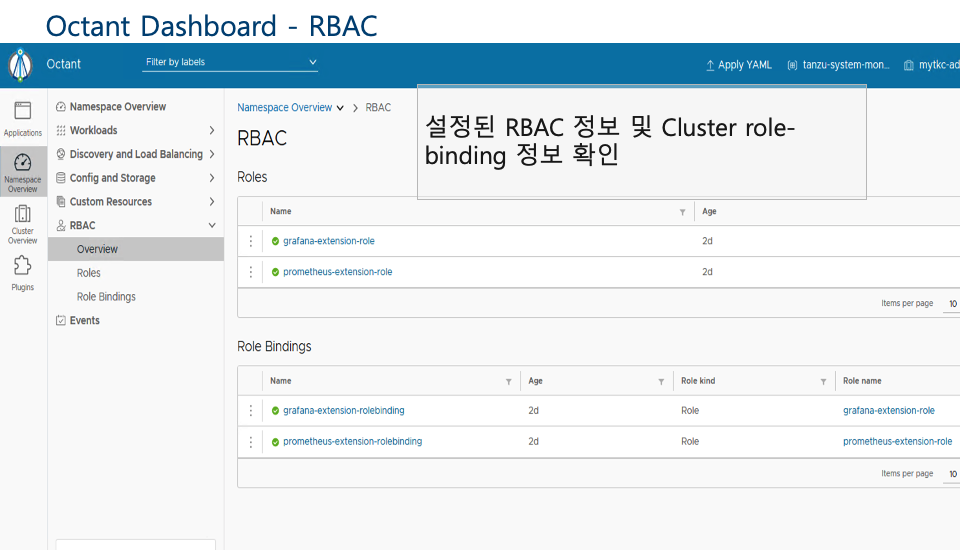The width and height of the screenshot is (960, 550).
Task: Click status icon of prometheus-extension-role
Action: 275,272
